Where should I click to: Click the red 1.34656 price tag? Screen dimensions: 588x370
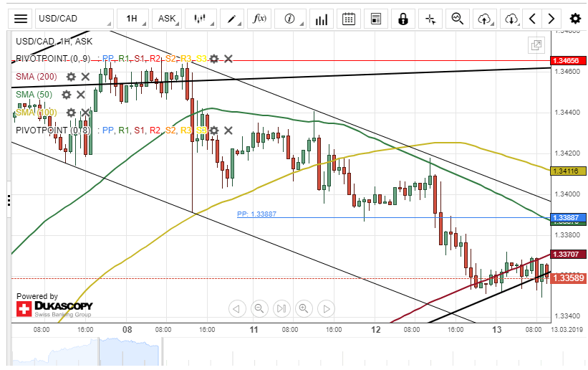tap(568, 60)
